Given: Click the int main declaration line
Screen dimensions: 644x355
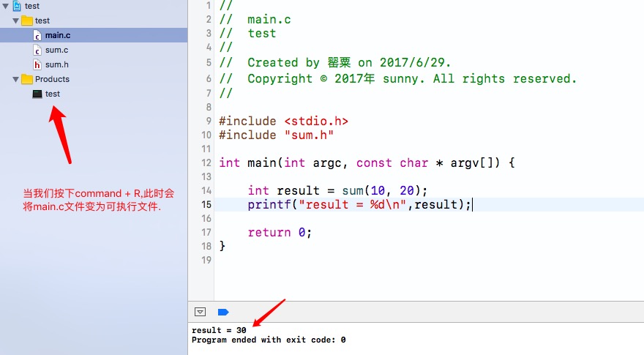Looking at the screenshot, I should pyautogui.click(x=367, y=163).
